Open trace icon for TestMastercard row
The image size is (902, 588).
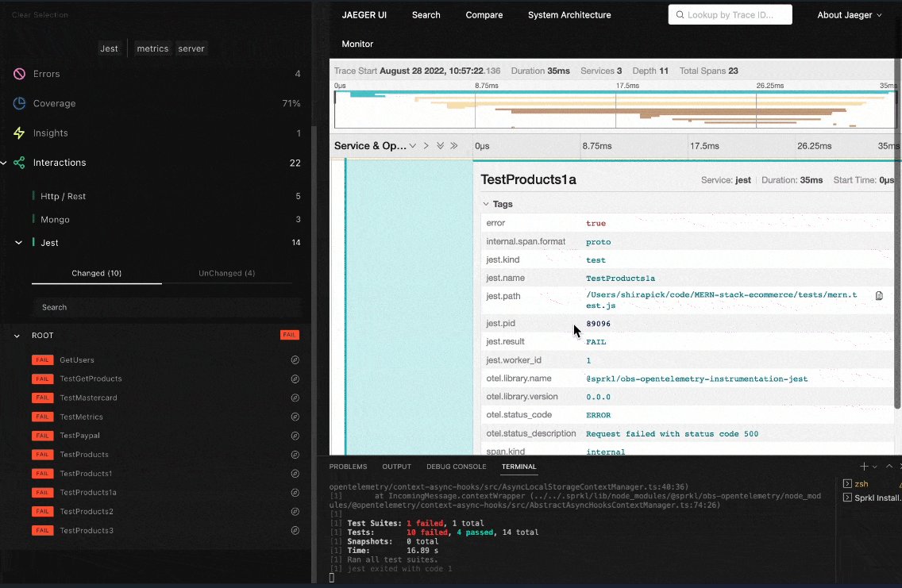tap(295, 398)
